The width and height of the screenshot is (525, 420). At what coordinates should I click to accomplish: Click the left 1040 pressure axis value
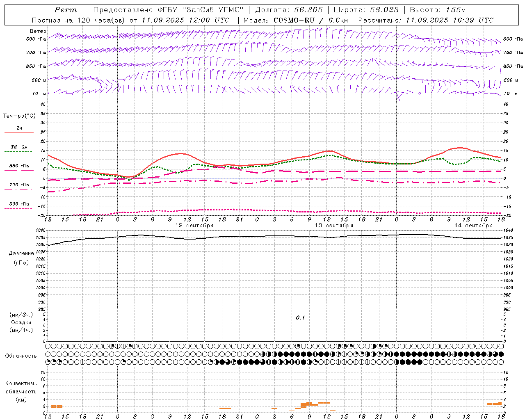tap(41, 231)
